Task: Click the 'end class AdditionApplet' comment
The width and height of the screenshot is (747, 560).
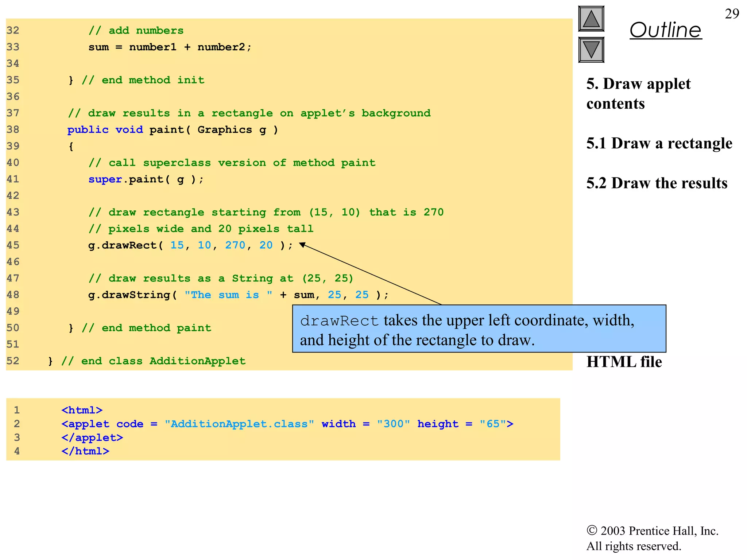Action: [x=153, y=361]
